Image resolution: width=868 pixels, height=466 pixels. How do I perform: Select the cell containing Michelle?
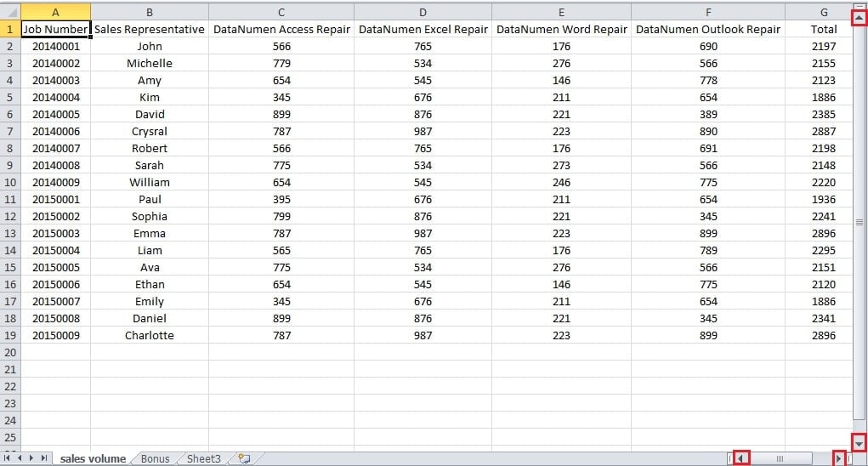[x=150, y=63]
